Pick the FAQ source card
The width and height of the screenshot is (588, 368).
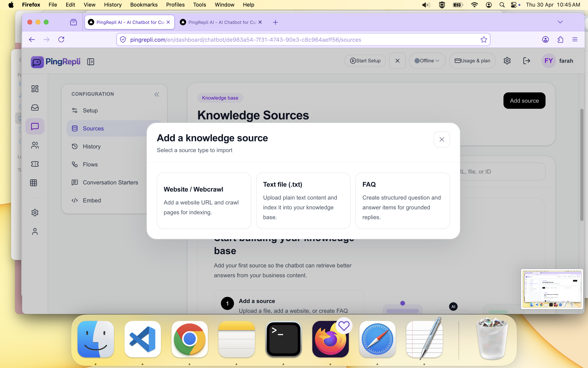pos(403,201)
